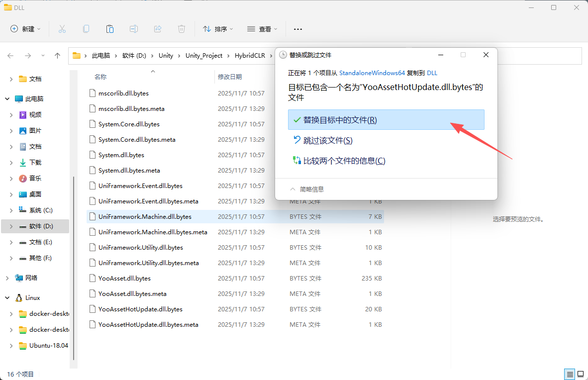
Task: Close the replace or skip files dialog
Action: click(486, 55)
